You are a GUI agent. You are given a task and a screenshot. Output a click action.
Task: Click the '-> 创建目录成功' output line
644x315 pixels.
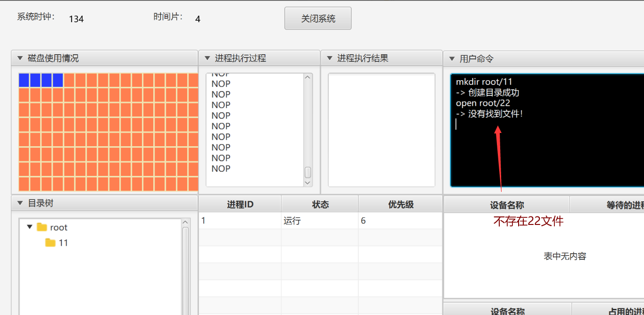tap(488, 93)
